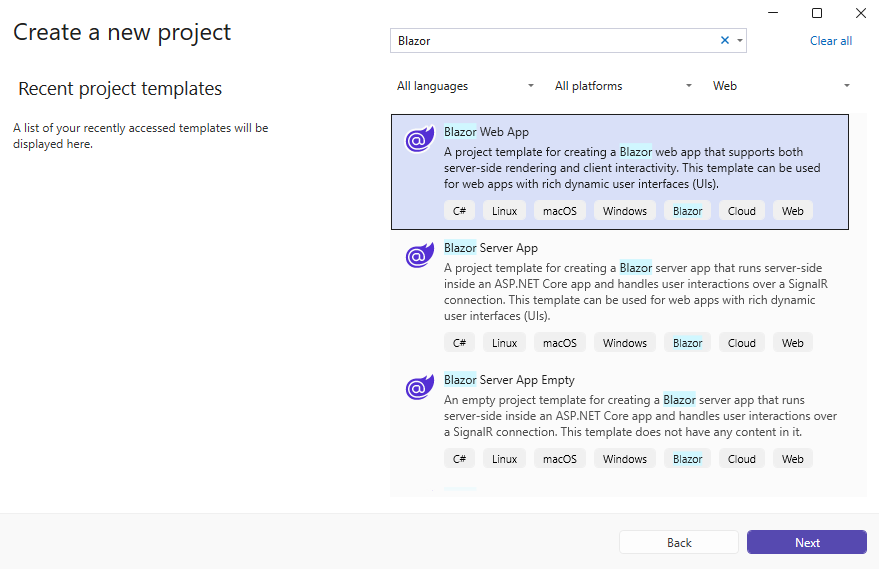Close the Create a new project dialog
The width and height of the screenshot is (879, 569).
(x=861, y=13)
